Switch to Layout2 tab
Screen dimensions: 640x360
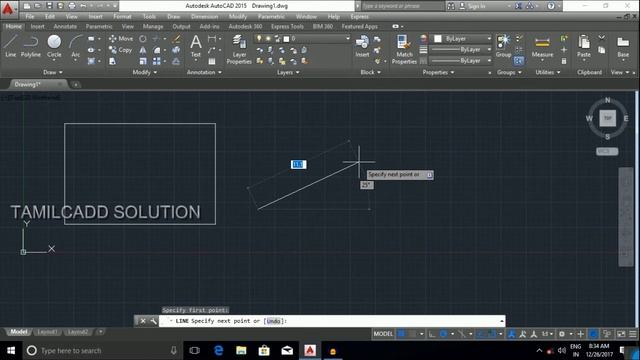click(78, 332)
